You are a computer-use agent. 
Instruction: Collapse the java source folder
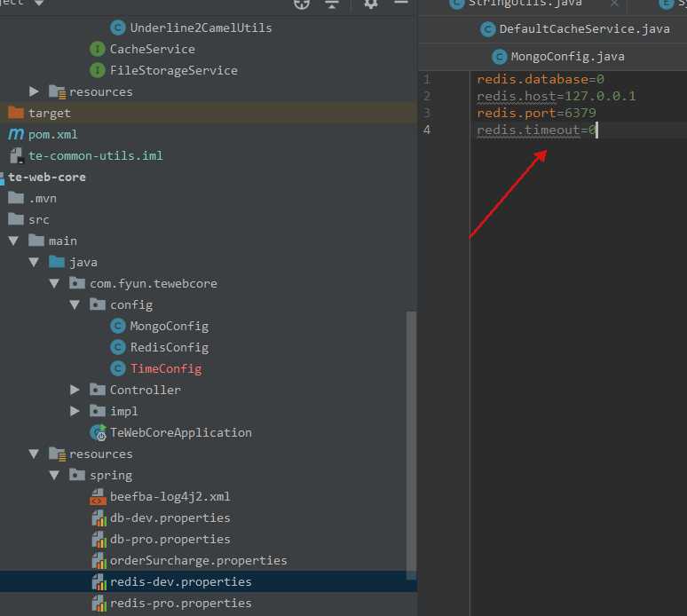[34, 262]
